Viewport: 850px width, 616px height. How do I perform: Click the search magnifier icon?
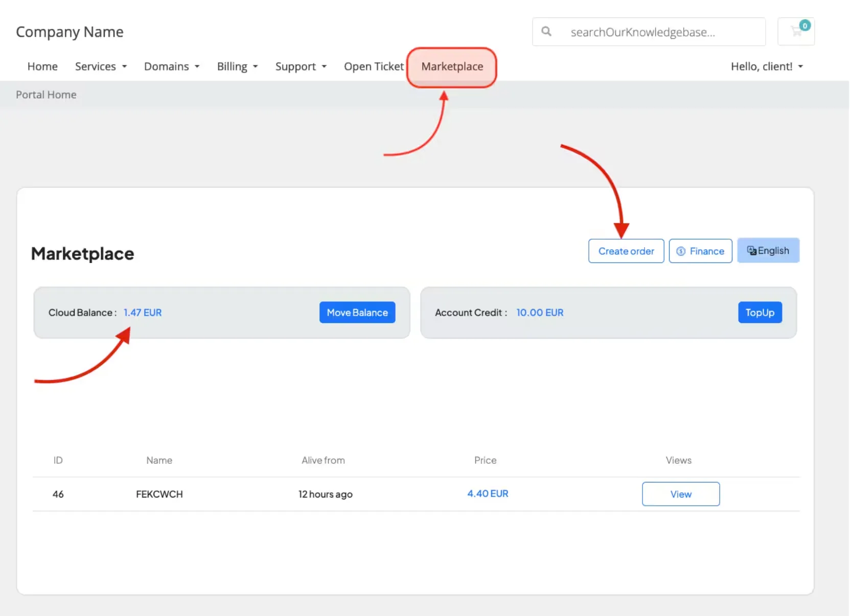click(x=546, y=32)
